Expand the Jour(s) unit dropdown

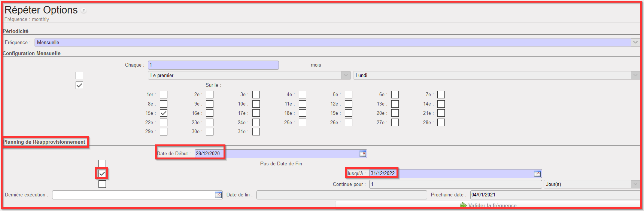pos(635,184)
